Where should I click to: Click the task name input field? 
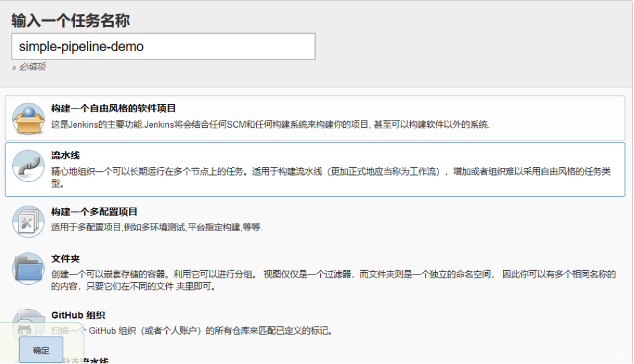164,47
